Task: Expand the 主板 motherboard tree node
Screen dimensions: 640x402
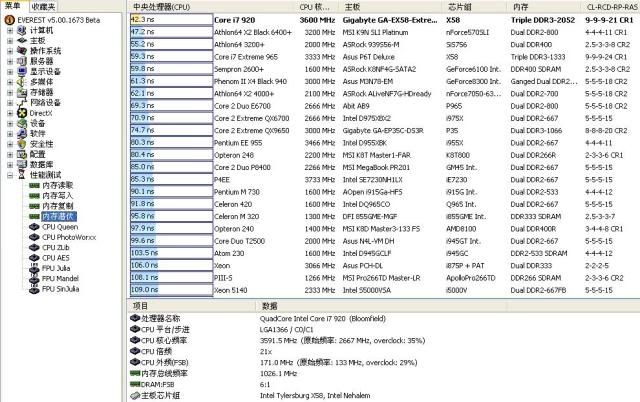Action: click(x=9, y=41)
